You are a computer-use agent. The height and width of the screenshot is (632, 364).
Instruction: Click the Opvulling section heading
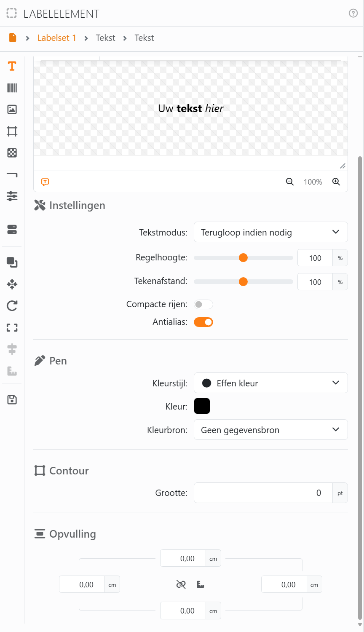(65, 534)
